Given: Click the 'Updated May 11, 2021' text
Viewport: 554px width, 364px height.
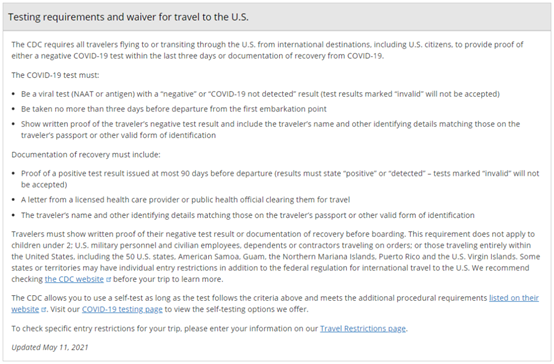Looking at the screenshot, I should tap(50, 347).
